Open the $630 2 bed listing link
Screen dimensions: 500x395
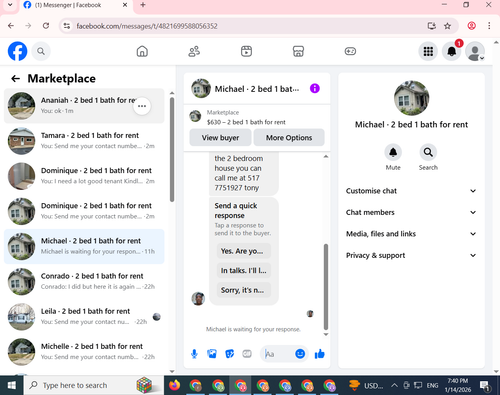[246, 122]
